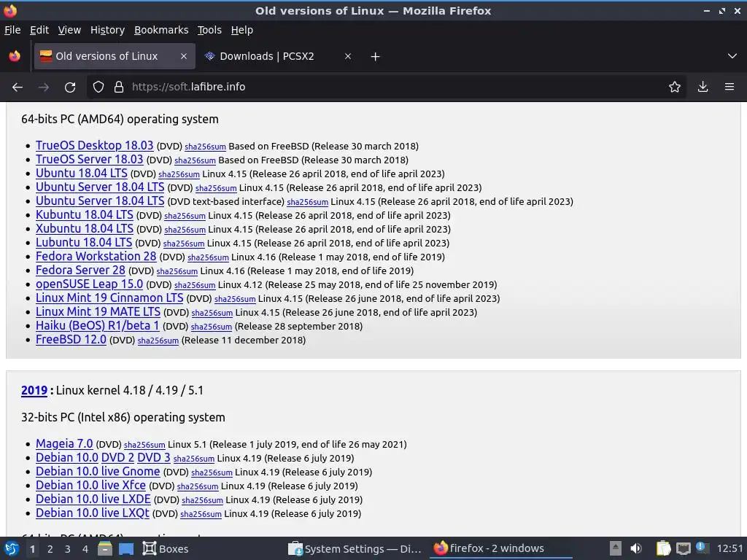Follow the 2019 year heading link
Screen dimensions: 747x560
coord(34,391)
